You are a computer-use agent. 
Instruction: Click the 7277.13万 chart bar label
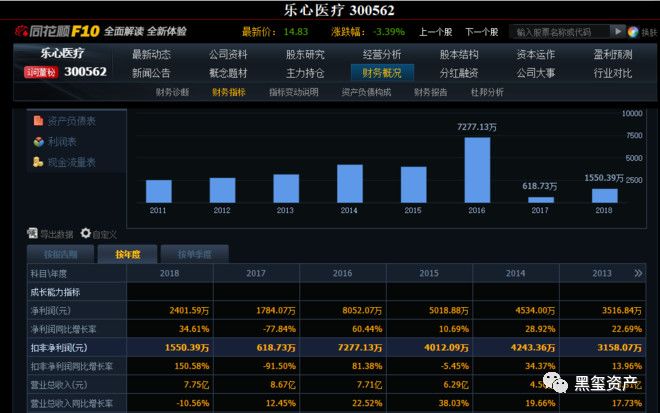pyautogui.click(x=477, y=127)
